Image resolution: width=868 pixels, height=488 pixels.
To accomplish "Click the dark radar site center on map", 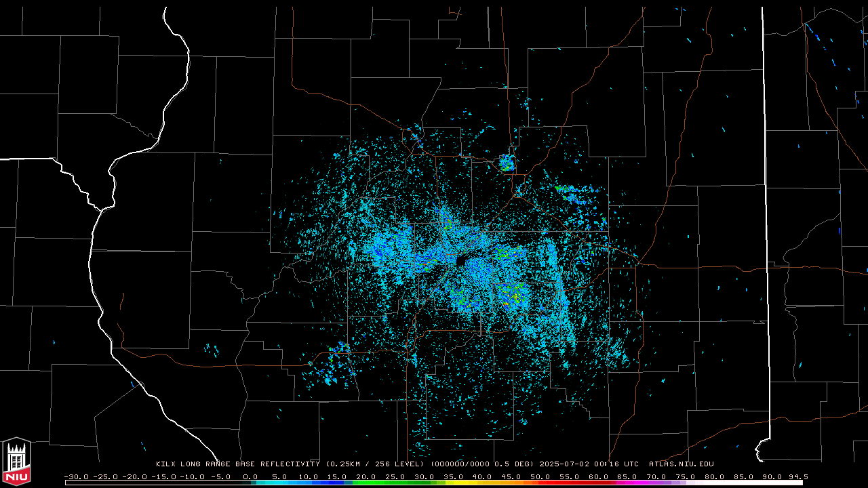I will click(x=461, y=262).
